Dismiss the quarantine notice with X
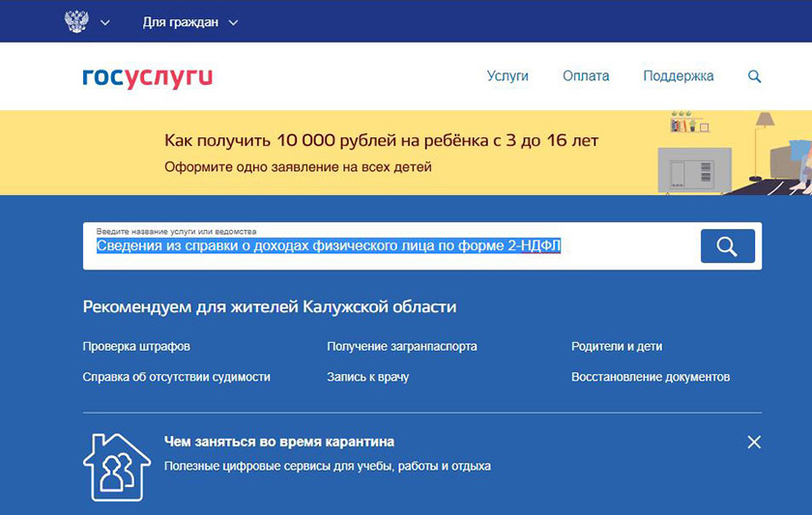Viewport: 812px width, 515px height. click(x=754, y=443)
